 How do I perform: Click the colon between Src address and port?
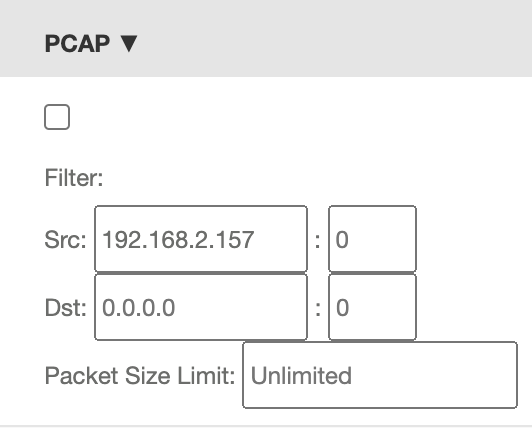click(x=318, y=241)
